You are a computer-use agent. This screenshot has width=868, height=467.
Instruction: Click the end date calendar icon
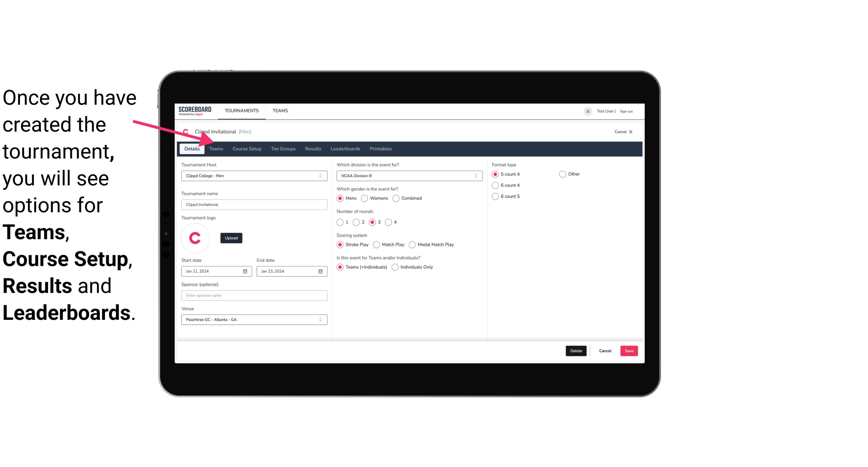pos(321,271)
